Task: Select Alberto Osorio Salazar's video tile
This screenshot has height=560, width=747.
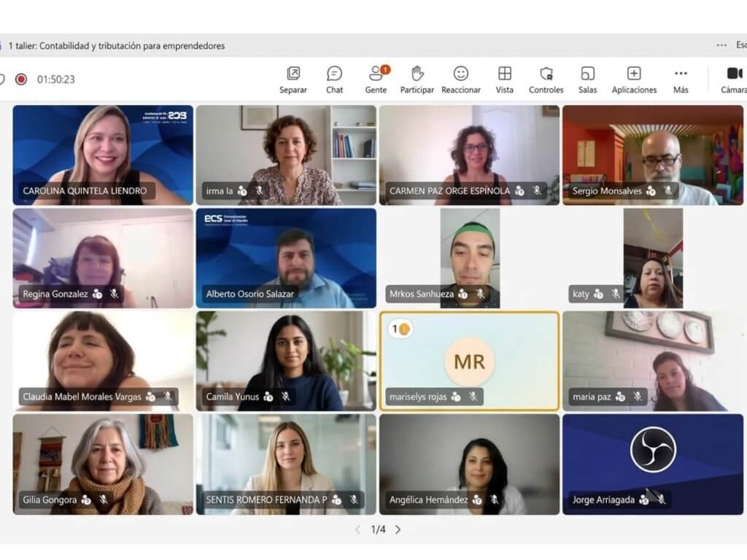Action: 286,257
